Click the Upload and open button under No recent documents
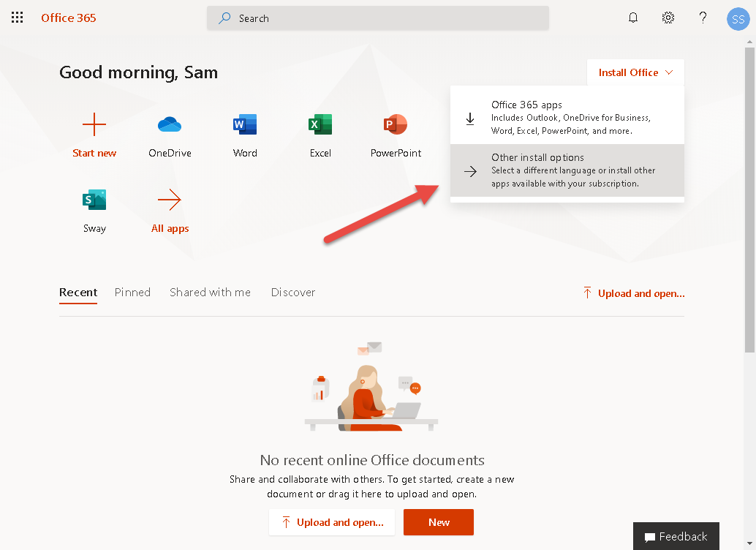The width and height of the screenshot is (756, 550). pyautogui.click(x=332, y=522)
